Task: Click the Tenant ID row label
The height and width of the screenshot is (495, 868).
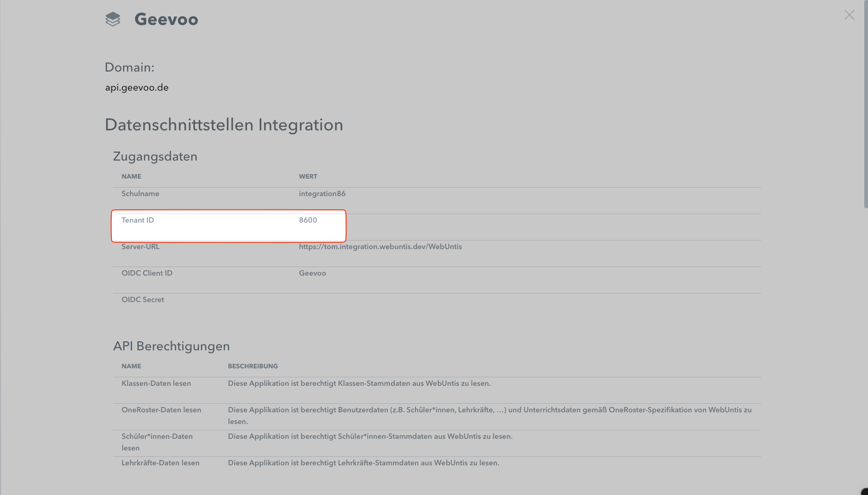Action: coord(138,220)
